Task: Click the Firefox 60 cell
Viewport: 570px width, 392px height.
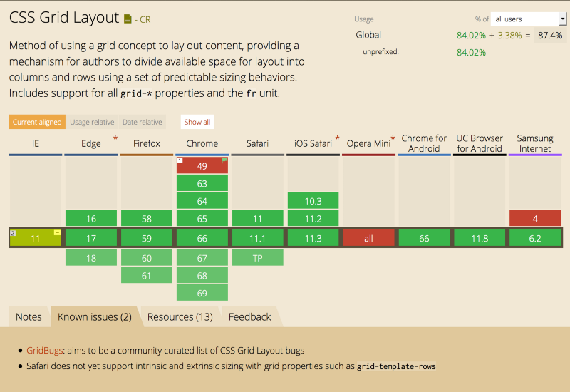Action: point(147,258)
